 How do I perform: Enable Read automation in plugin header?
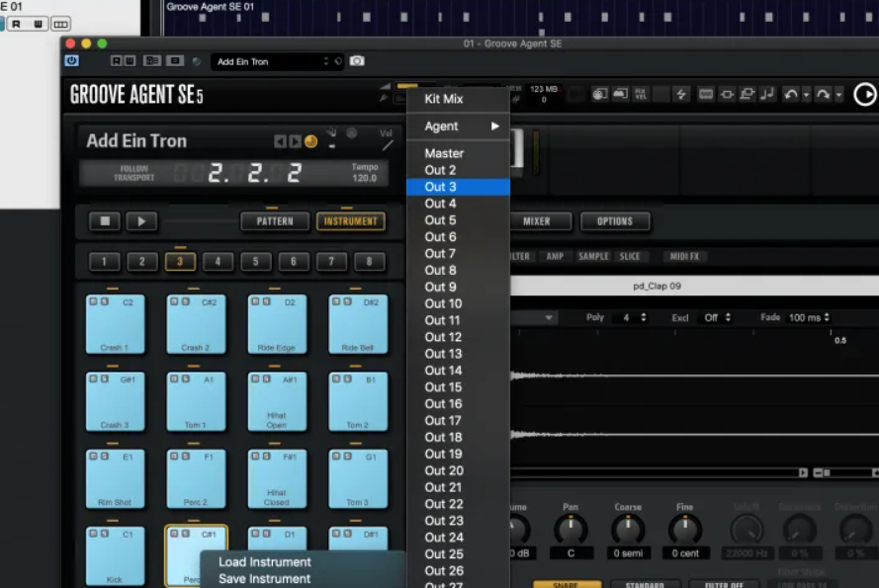pos(116,60)
